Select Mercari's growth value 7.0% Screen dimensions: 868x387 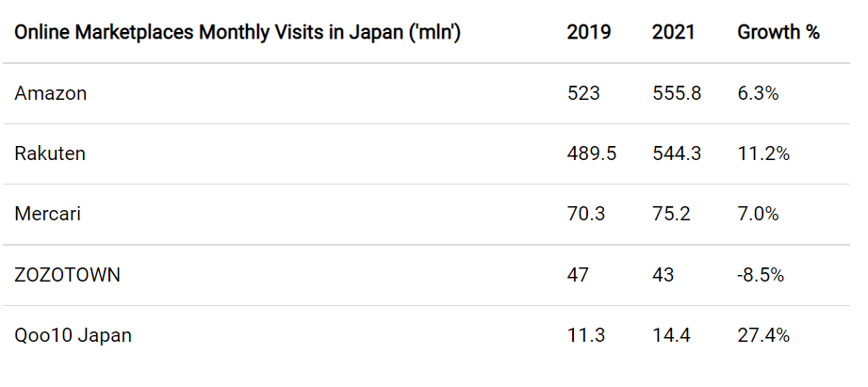tap(758, 214)
